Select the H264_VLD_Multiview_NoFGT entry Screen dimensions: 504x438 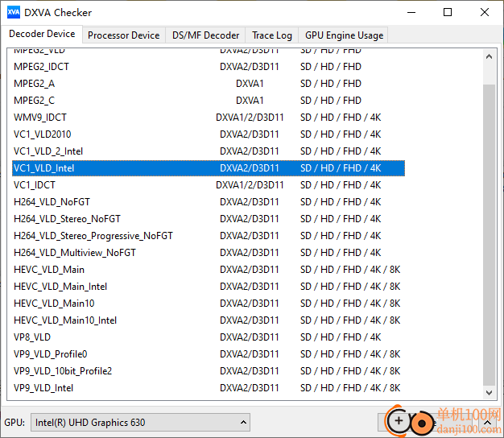click(209, 253)
